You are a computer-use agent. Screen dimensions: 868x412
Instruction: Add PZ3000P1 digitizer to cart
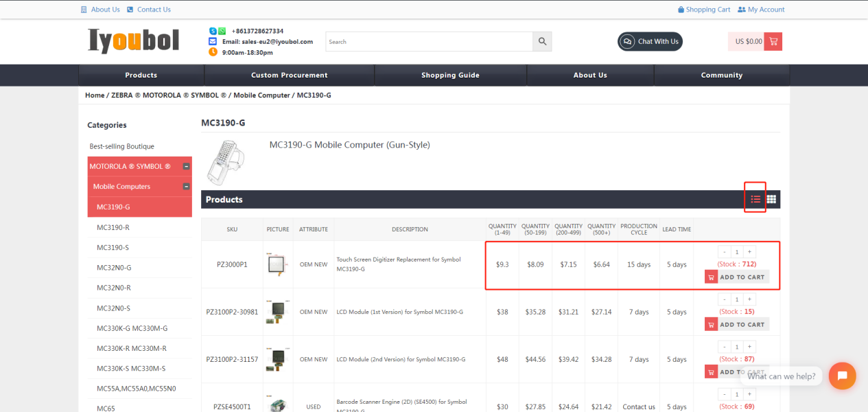[736, 277]
